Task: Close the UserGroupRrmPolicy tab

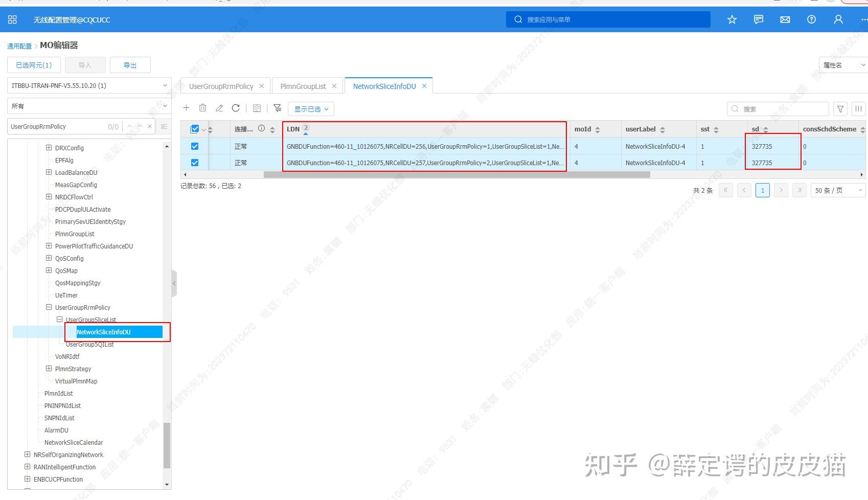Action: [261, 85]
